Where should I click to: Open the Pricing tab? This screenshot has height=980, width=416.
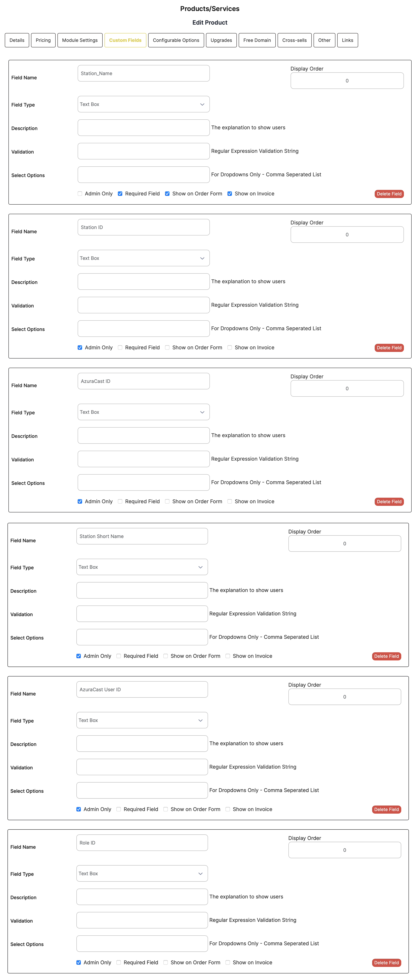(x=43, y=40)
